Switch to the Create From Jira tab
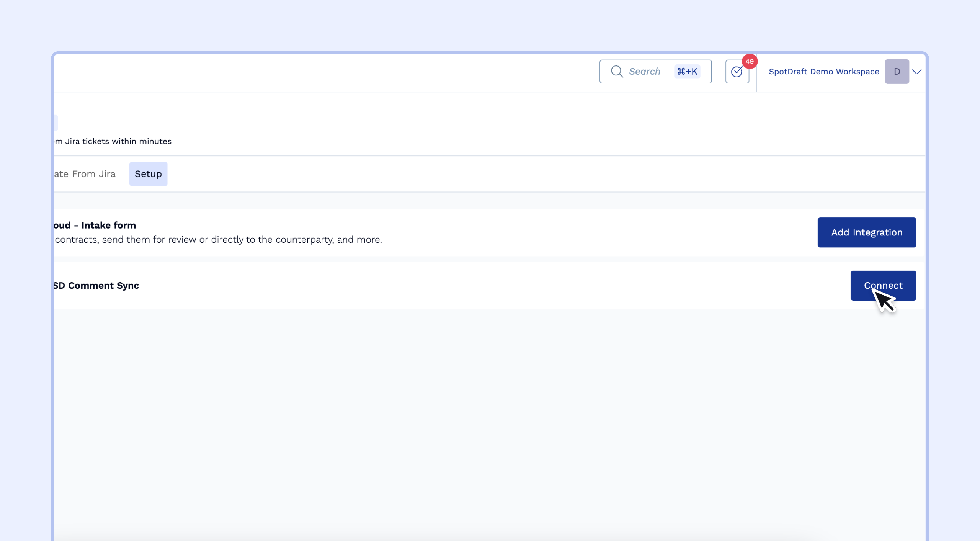The width and height of the screenshot is (980, 541). click(x=85, y=174)
